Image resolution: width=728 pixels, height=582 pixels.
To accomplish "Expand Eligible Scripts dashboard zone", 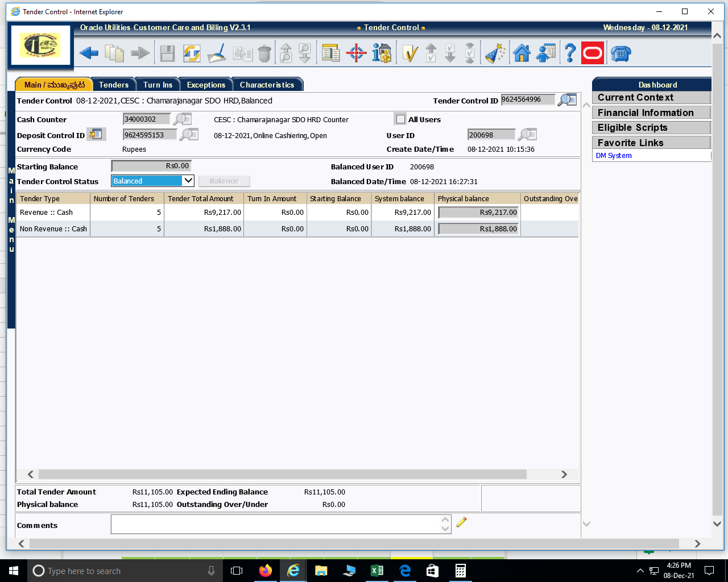I will (x=651, y=128).
